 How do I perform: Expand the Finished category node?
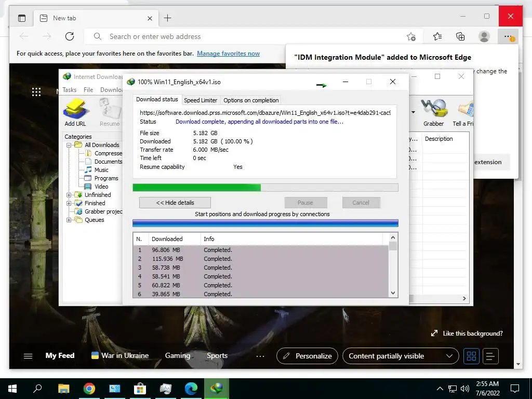tap(69, 203)
